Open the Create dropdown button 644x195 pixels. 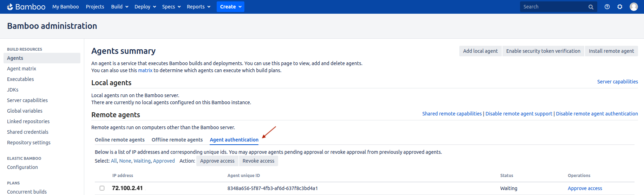(230, 7)
